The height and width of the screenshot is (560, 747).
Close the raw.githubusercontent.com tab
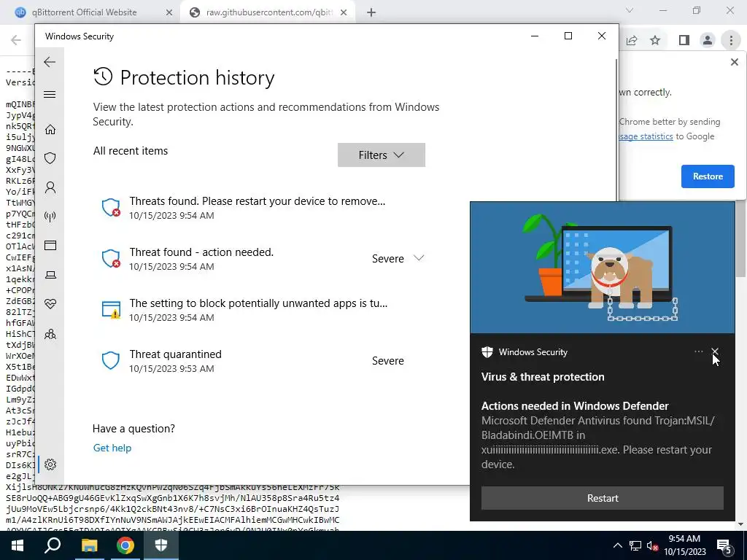(344, 12)
